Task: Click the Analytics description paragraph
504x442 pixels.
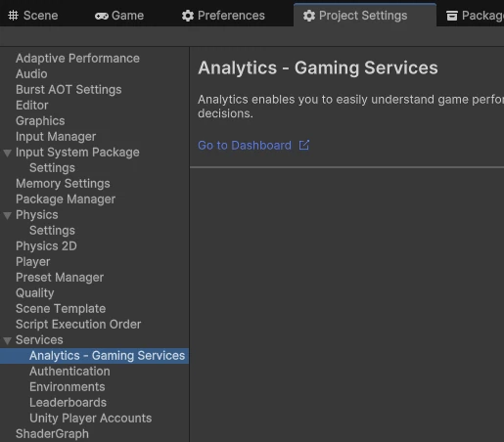Action: click(x=350, y=107)
